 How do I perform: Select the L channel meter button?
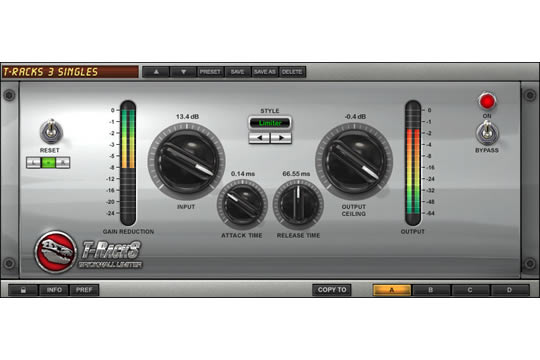33,162
